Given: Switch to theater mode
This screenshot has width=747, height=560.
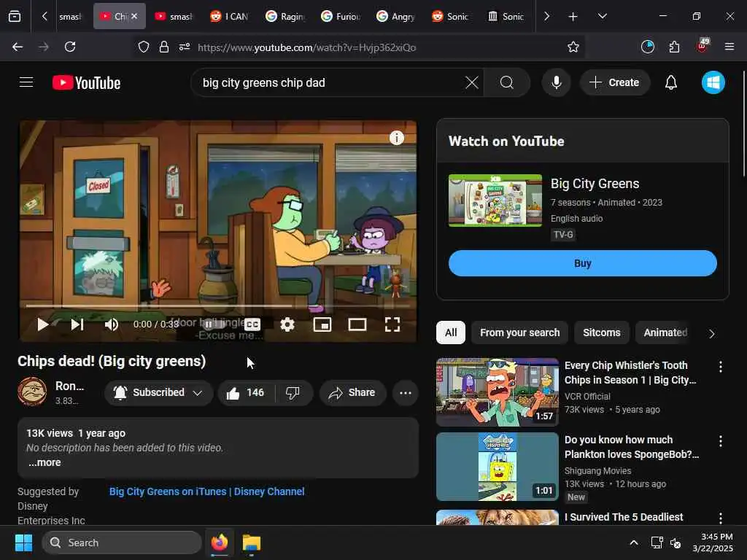Looking at the screenshot, I should tap(357, 324).
